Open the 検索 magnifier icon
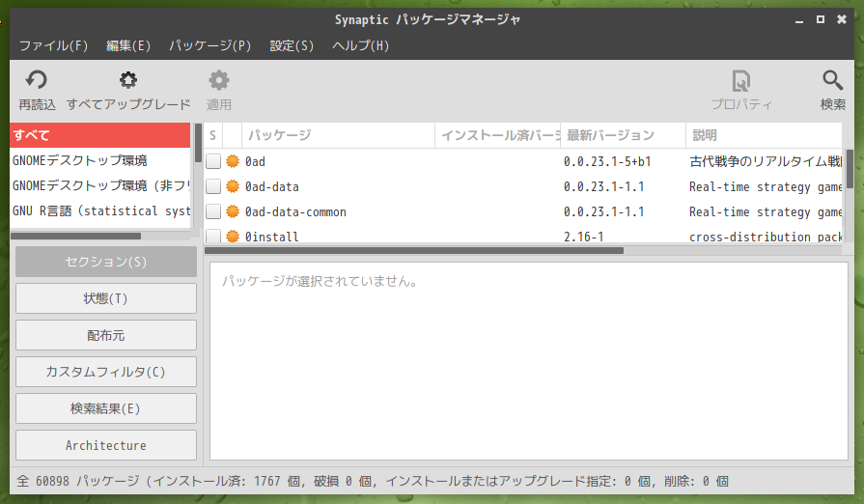The width and height of the screenshot is (864, 504). tap(832, 80)
